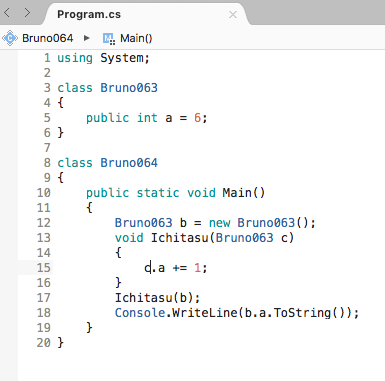
Task: Click the orange number 6 on line 5
Action: (197, 118)
